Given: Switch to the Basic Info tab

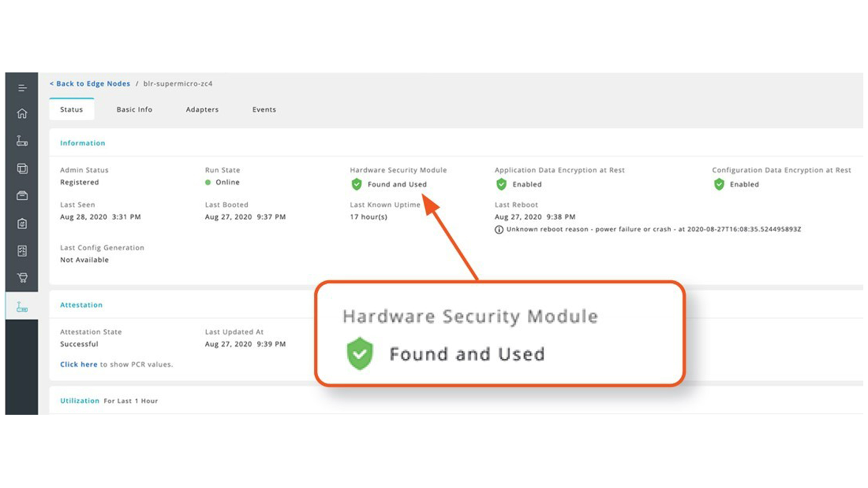Looking at the screenshot, I should tap(134, 110).
